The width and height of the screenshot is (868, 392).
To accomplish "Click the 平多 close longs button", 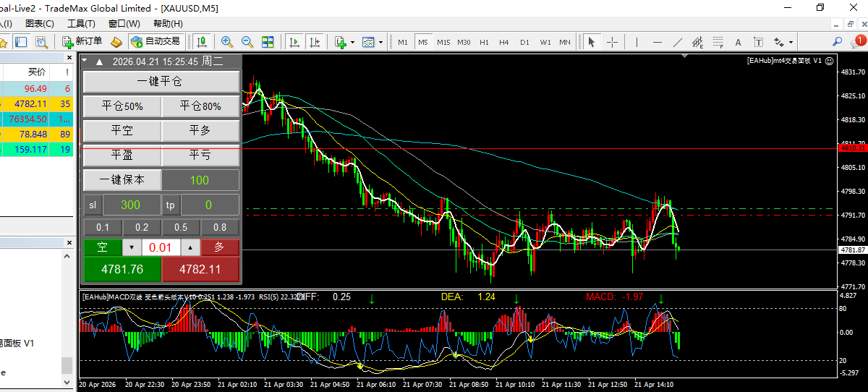I will click(200, 131).
